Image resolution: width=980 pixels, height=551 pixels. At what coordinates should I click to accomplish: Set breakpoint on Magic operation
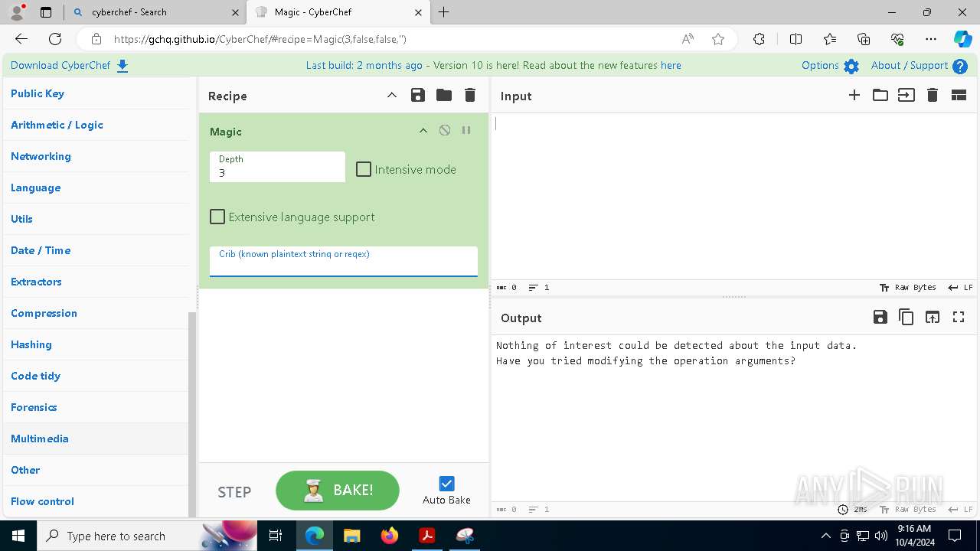[x=466, y=130]
